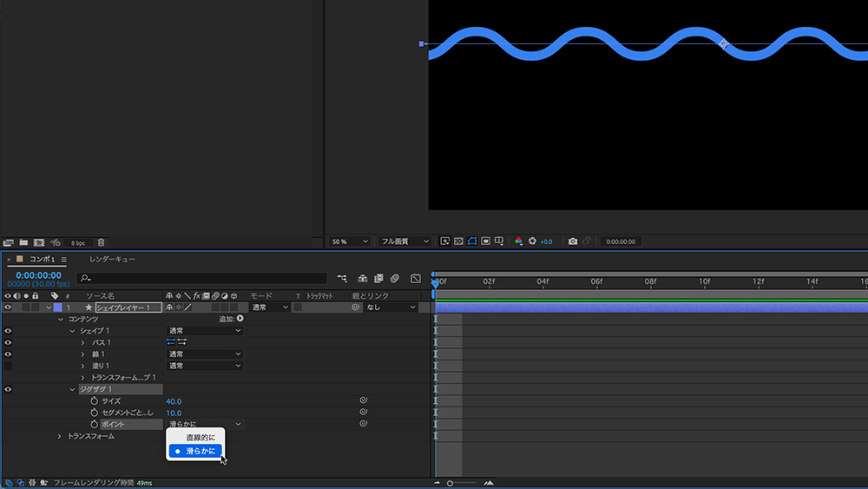Click the timeline search field
The width and height of the screenshot is (868, 489).
[201, 279]
